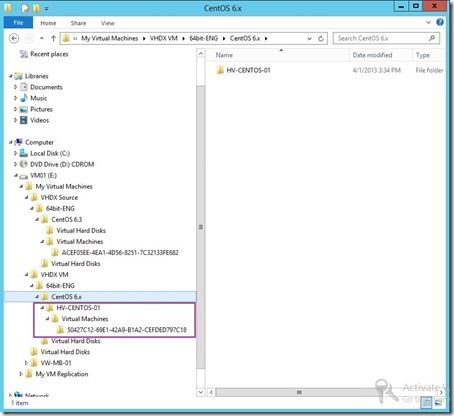Go up one folder level
The width and height of the screenshot is (454, 416).
(x=53, y=38)
